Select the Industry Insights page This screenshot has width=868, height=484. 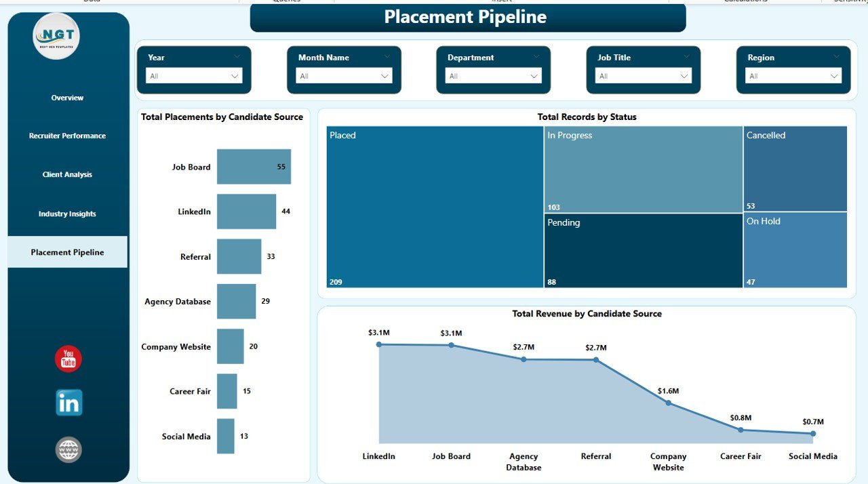click(x=66, y=213)
